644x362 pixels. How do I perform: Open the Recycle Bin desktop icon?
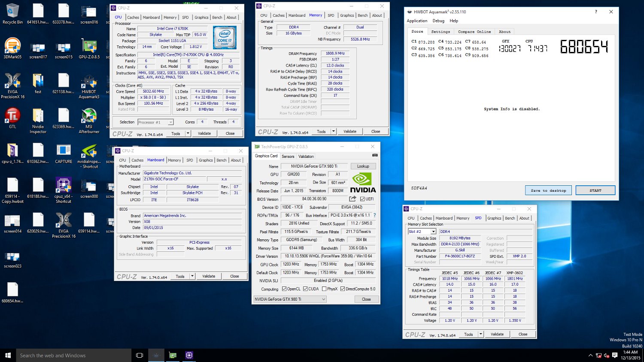click(12, 14)
